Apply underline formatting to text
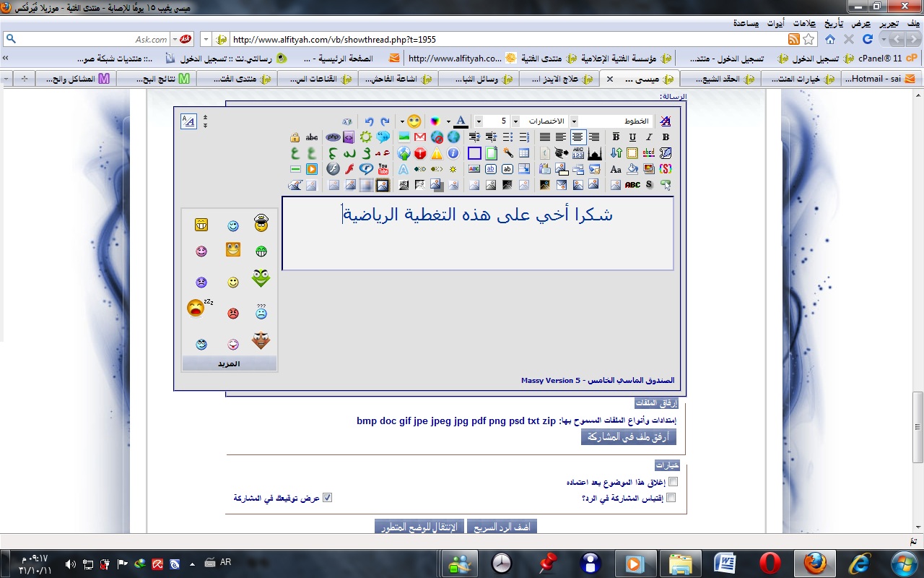The width and height of the screenshot is (924, 578). click(632, 137)
